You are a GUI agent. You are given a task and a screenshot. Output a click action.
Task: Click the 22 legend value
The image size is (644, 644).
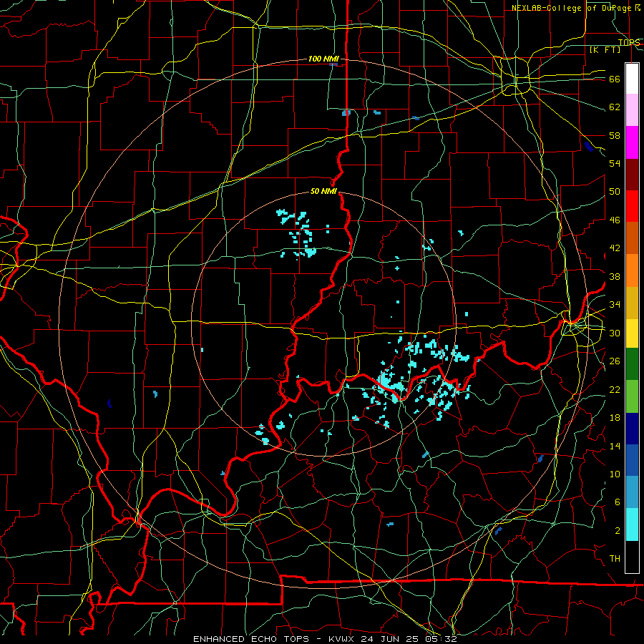(x=615, y=389)
